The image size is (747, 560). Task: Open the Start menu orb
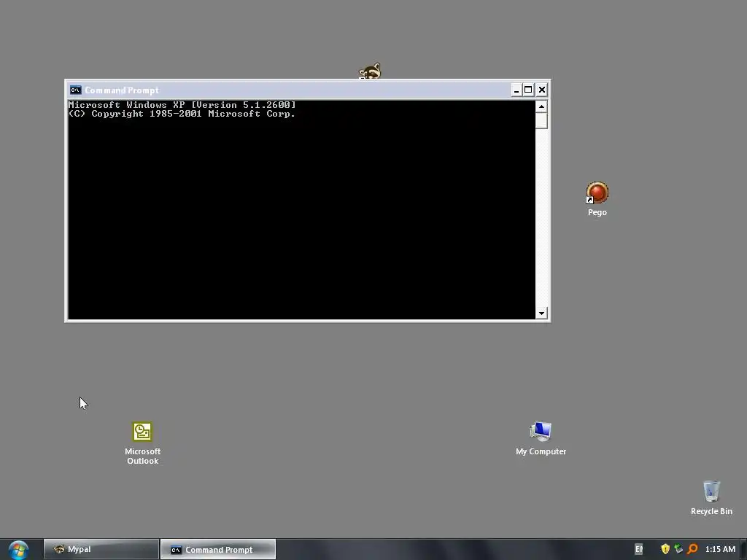coord(18,550)
